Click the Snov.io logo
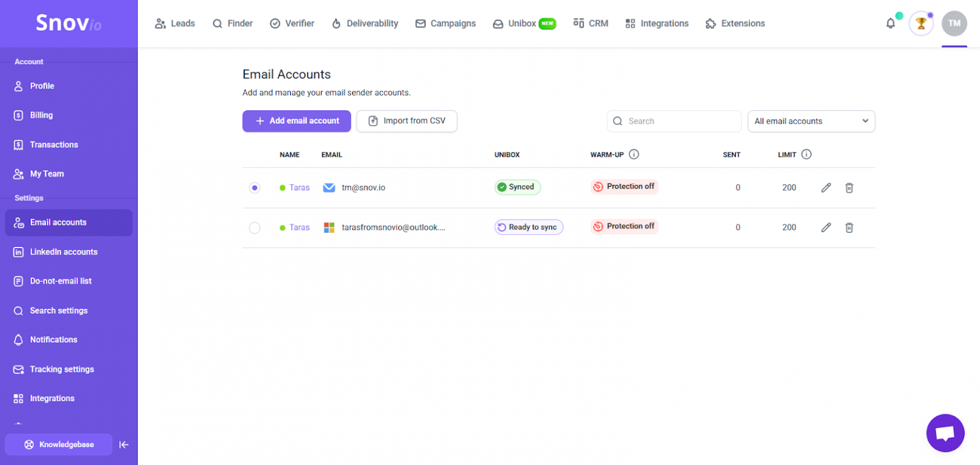 (68, 24)
